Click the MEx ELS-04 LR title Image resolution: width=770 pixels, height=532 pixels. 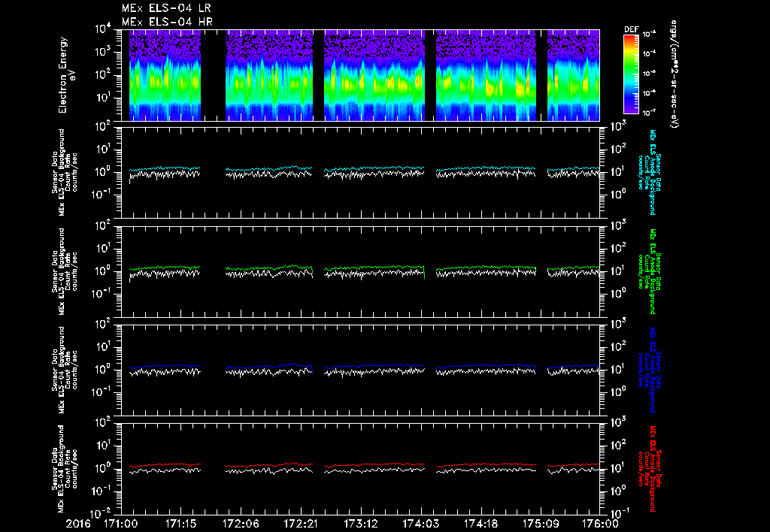pyautogui.click(x=166, y=8)
